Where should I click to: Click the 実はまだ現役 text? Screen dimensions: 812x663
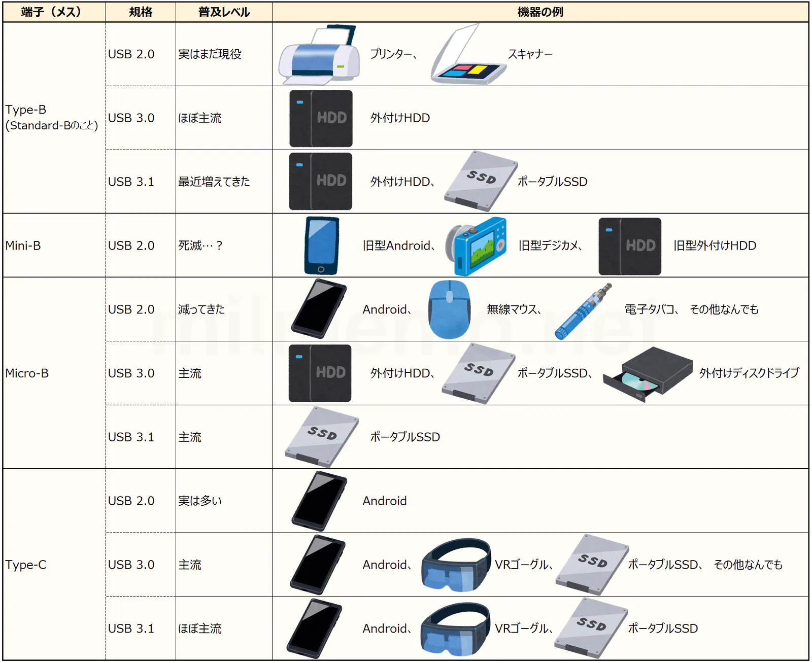(x=210, y=54)
